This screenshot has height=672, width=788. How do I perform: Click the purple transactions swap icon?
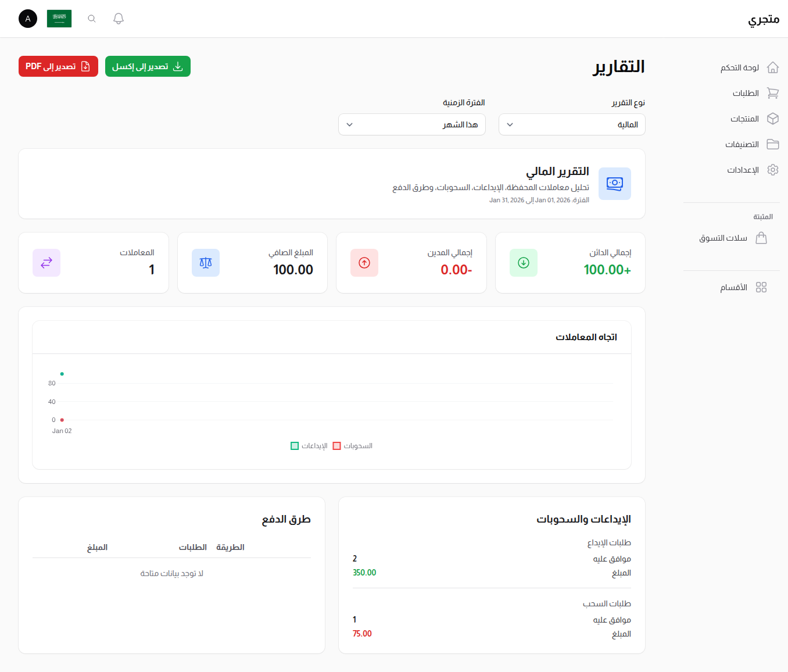(x=46, y=263)
